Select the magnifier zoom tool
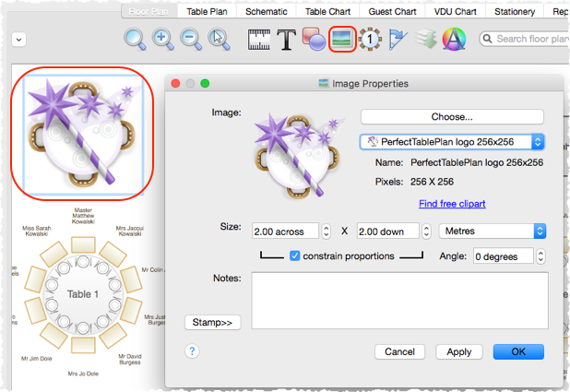The image size is (570, 392). (135, 39)
